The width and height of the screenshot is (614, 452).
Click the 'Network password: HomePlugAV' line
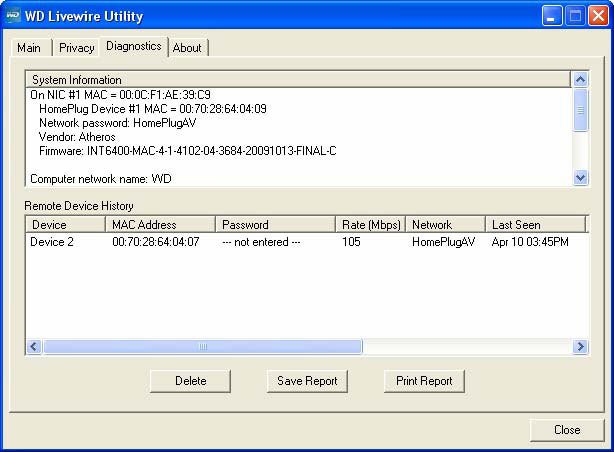(x=117, y=123)
